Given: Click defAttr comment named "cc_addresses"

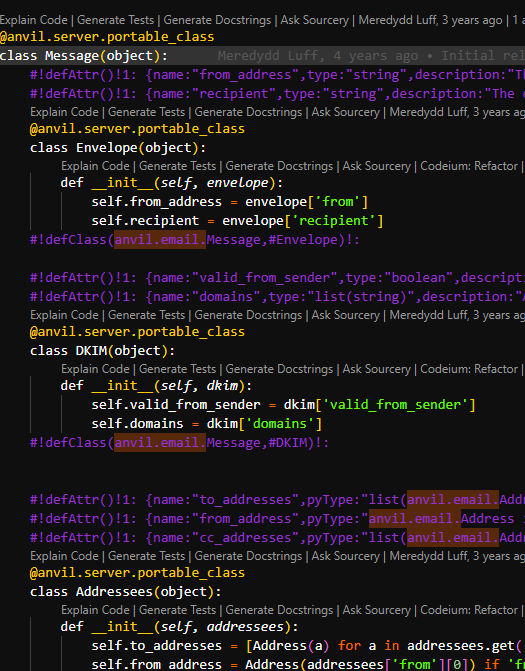Looking at the screenshot, I should [x=277, y=537].
